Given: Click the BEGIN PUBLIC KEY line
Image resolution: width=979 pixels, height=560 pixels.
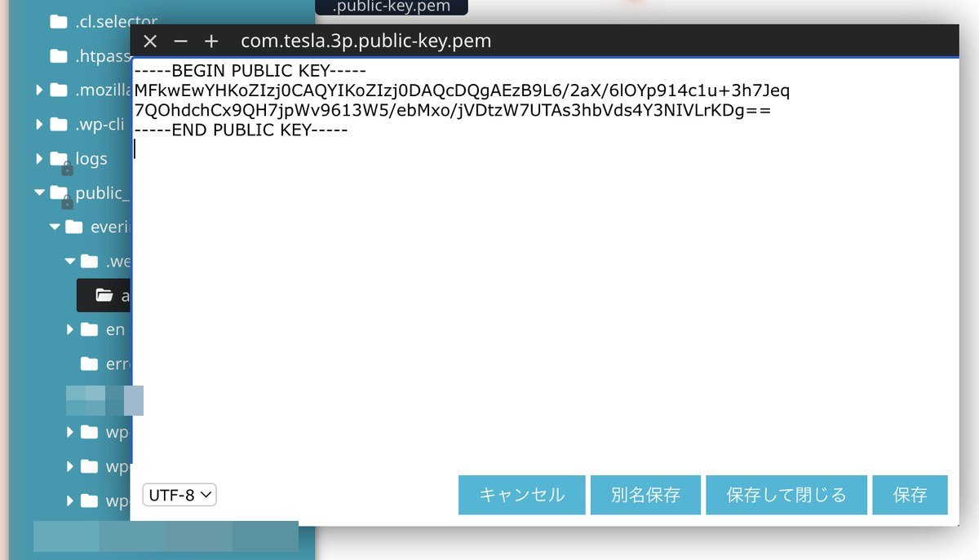Looking at the screenshot, I should coord(250,70).
